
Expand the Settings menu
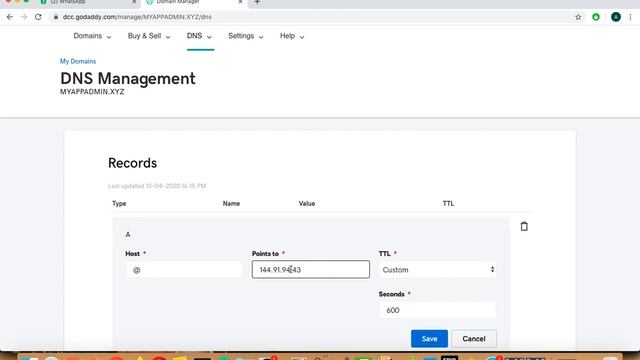(x=246, y=36)
